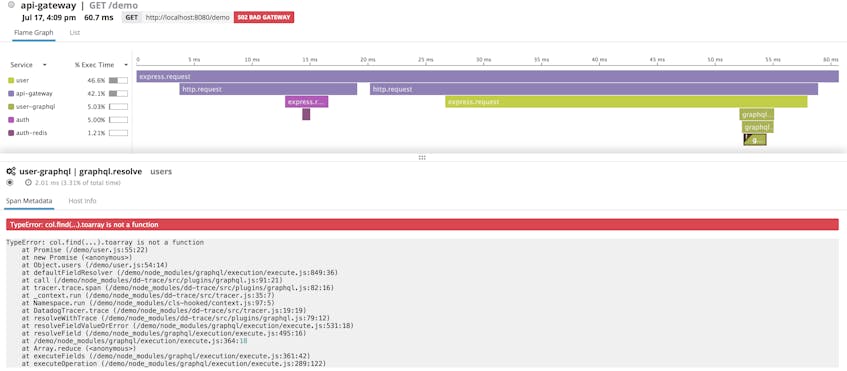The image size is (847, 371).
Task: Click the red TypeError error banner
Action: coord(422,224)
